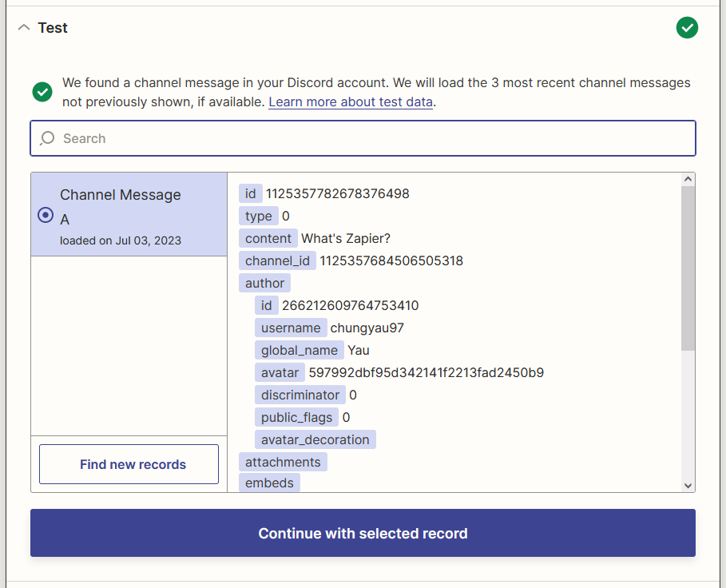
Task: Click the green checkmark in Test header
Action: point(687,28)
